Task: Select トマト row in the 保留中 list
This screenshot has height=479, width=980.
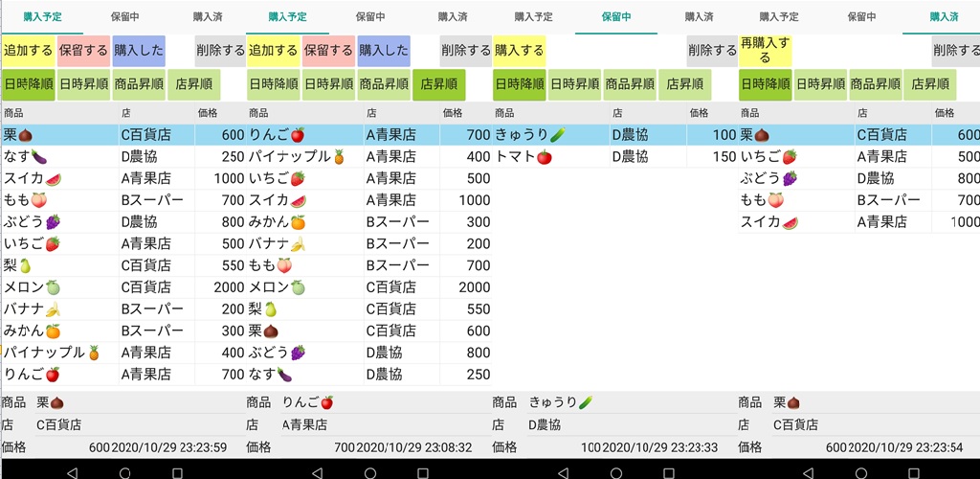Action: 615,157
